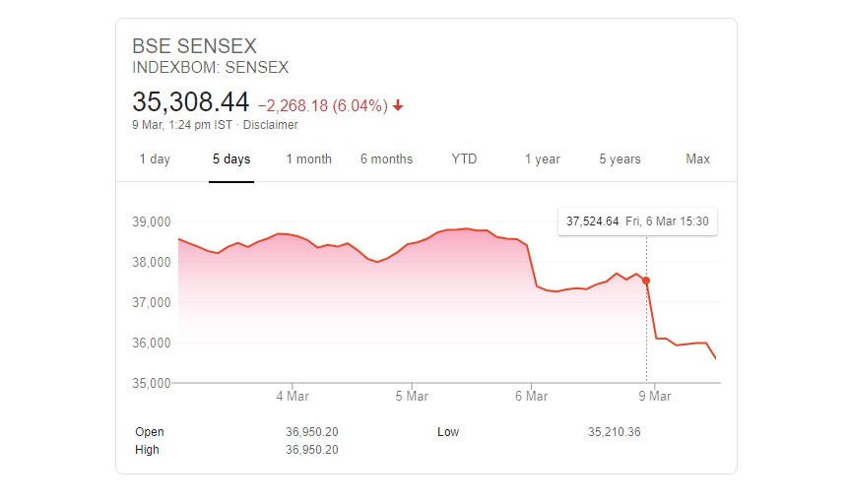Image resolution: width=851 pixels, height=504 pixels.
Task: Switch to the YTD tab
Action: (464, 158)
